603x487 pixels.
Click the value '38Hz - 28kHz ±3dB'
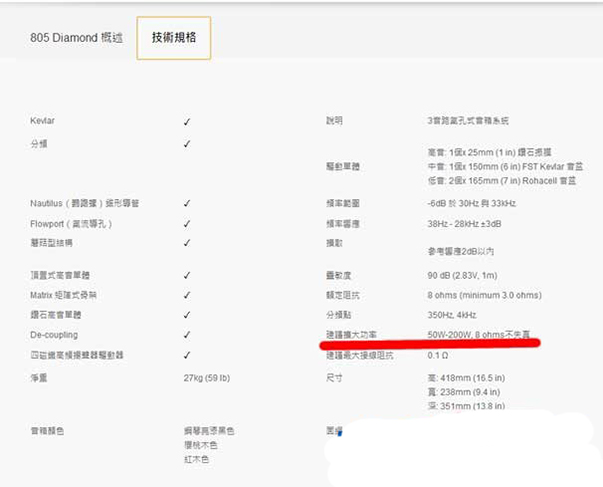click(x=464, y=223)
